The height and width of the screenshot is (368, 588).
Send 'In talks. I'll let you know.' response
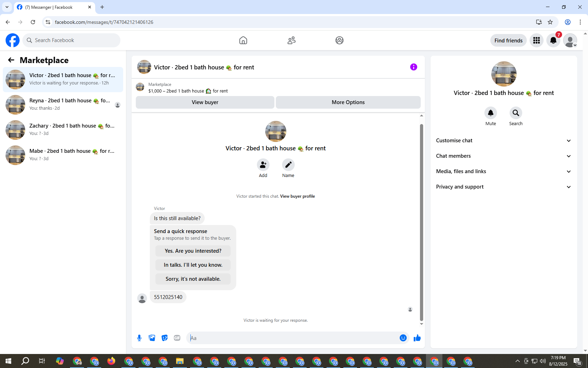coord(193,265)
